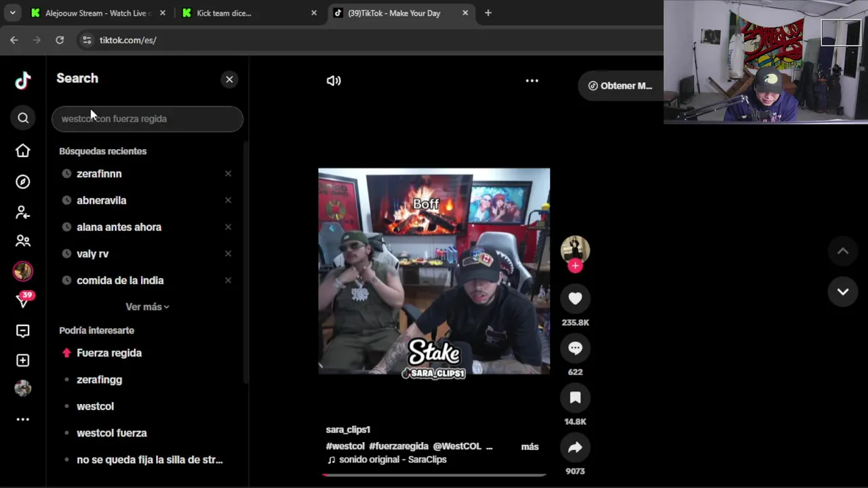Click the search input field
The height and width of the screenshot is (488, 868).
(x=147, y=119)
